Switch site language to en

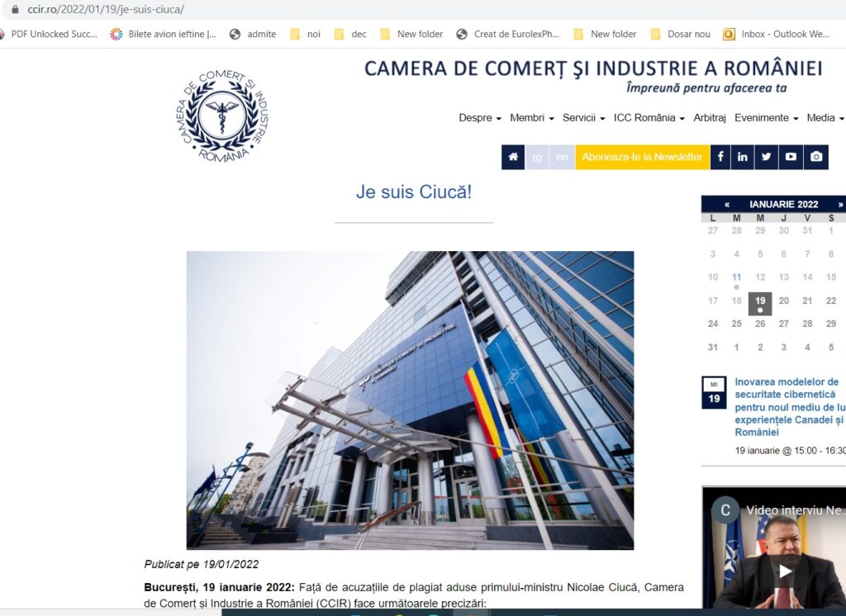562,157
